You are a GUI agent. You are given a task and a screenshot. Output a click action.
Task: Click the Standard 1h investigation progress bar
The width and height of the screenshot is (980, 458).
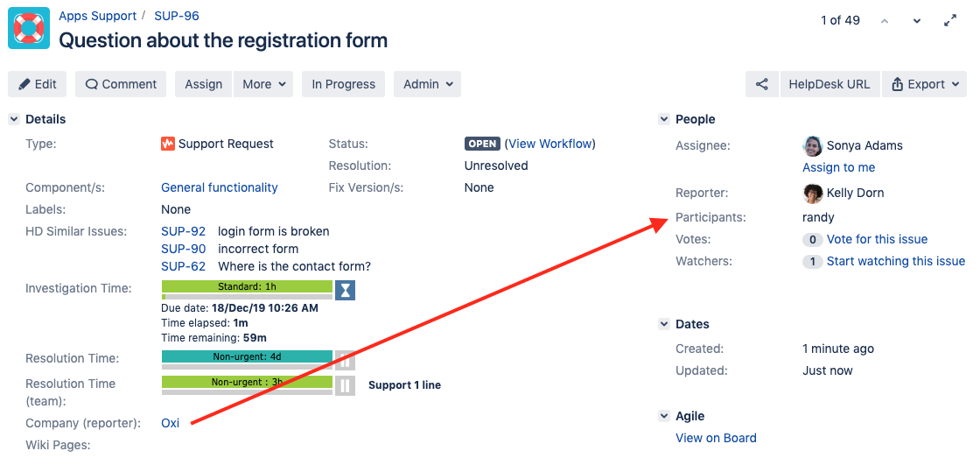click(x=247, y=286)
